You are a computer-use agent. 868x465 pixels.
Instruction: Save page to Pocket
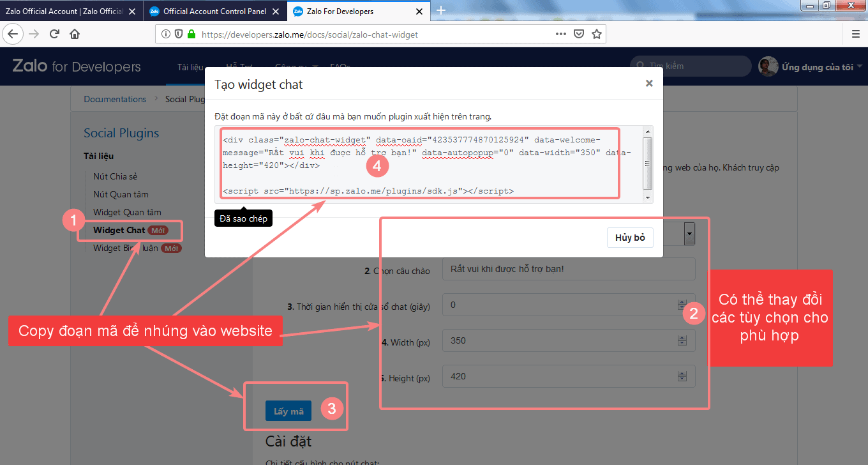point(578,34)
